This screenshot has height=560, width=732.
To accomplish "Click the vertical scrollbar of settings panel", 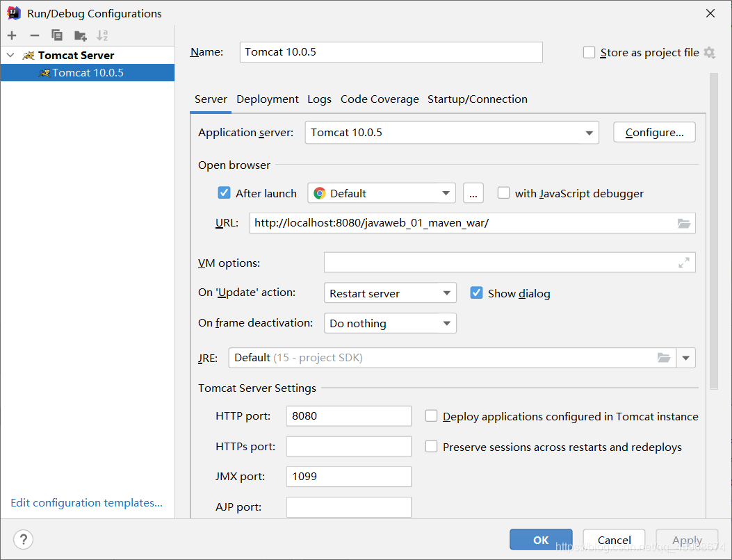I will point(713,231).
